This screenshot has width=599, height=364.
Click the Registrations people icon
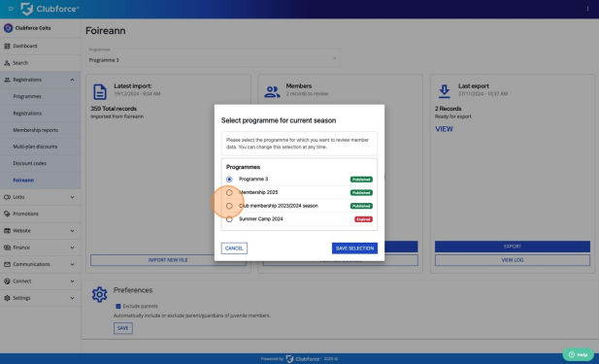coord(7,80)
